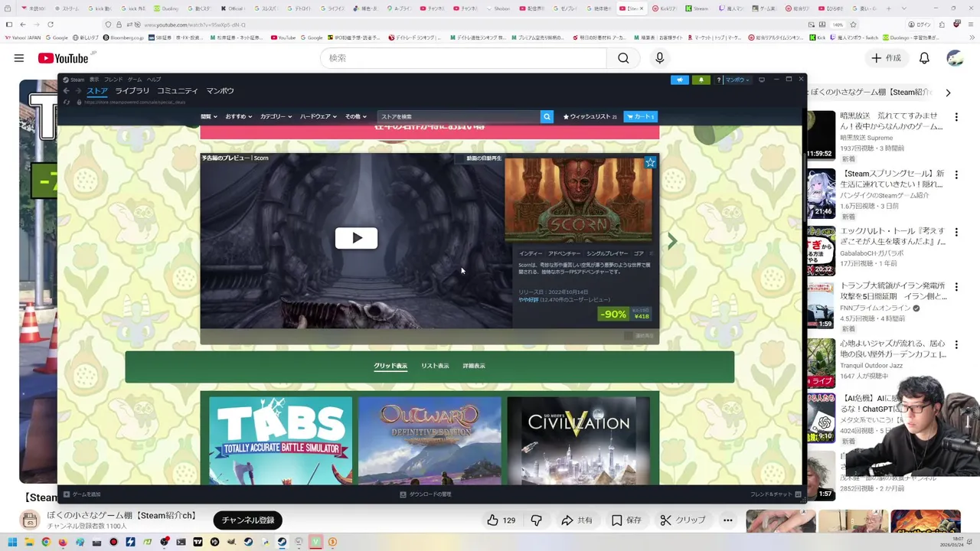Click the クリップ clip button
980x551 pixels.
point(682,520)
